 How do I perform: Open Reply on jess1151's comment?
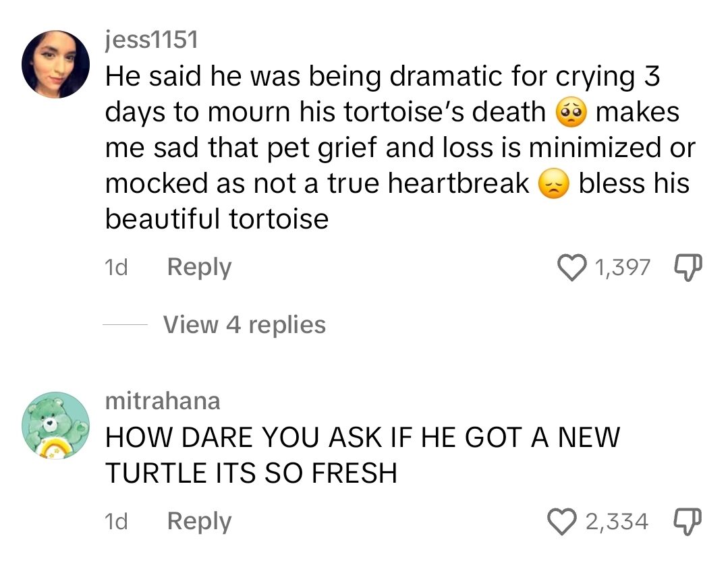198,266
